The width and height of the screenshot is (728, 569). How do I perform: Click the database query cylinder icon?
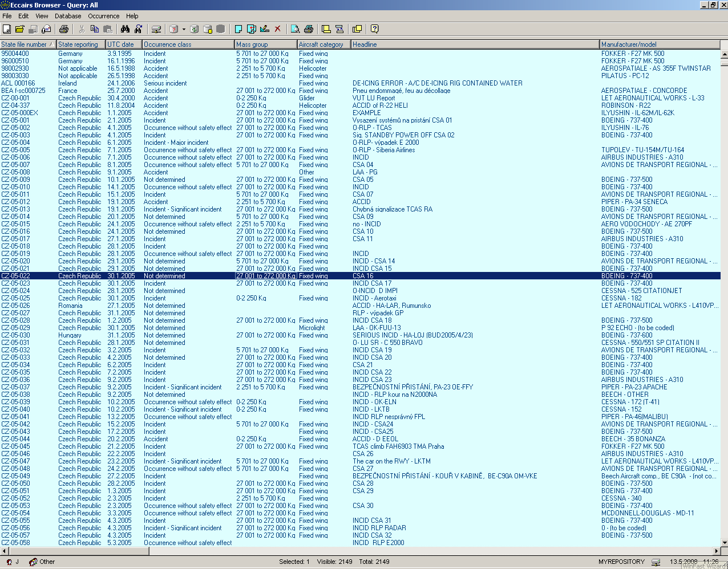coord(175,29)
